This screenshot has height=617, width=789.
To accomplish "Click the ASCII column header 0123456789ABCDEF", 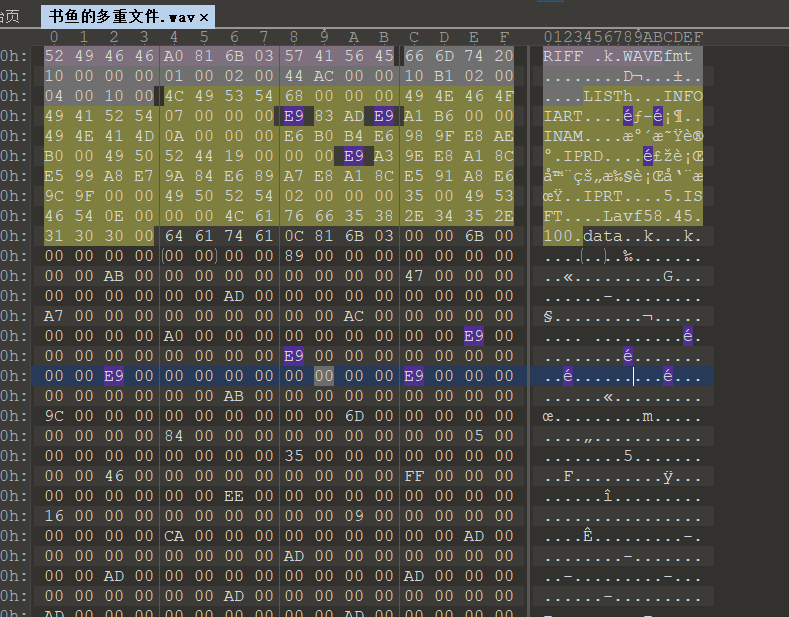I will click(x=622, y=37).
